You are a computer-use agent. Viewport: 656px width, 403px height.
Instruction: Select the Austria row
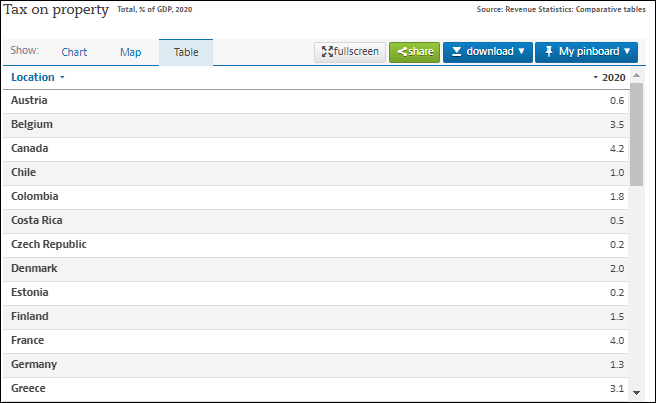pos(29,100)
